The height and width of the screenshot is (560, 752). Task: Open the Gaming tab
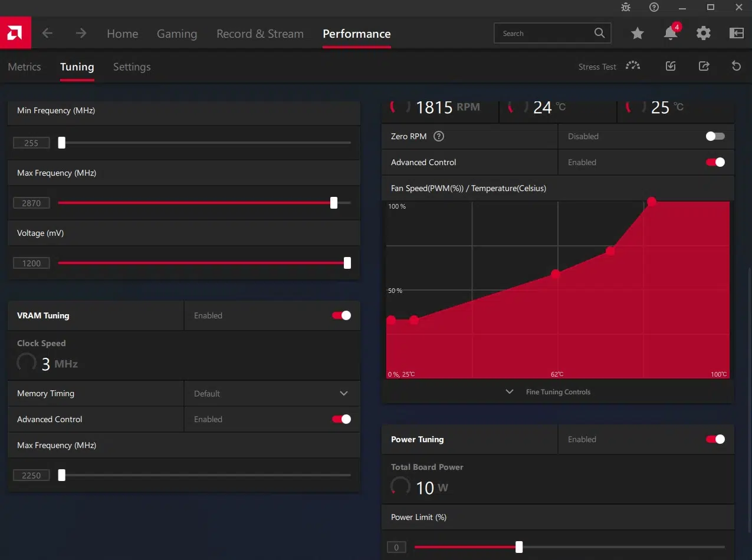point(177,34)
